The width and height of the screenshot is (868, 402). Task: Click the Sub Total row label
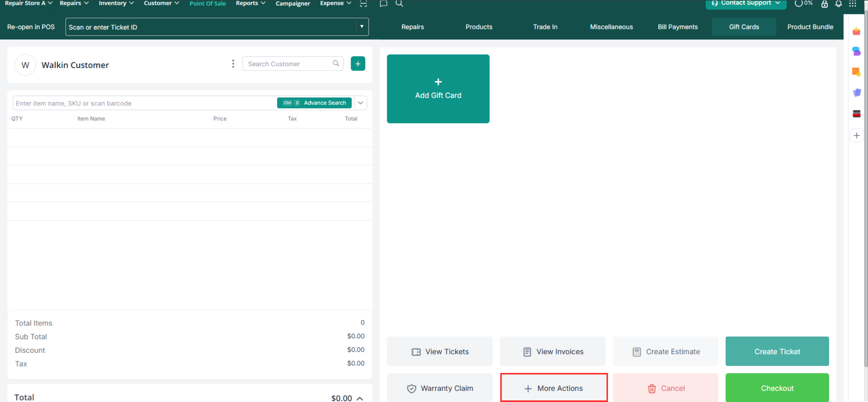click(31, 336)
